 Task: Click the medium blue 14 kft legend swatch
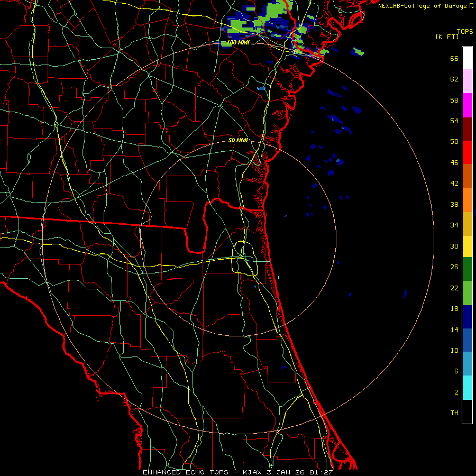point(467,340)
